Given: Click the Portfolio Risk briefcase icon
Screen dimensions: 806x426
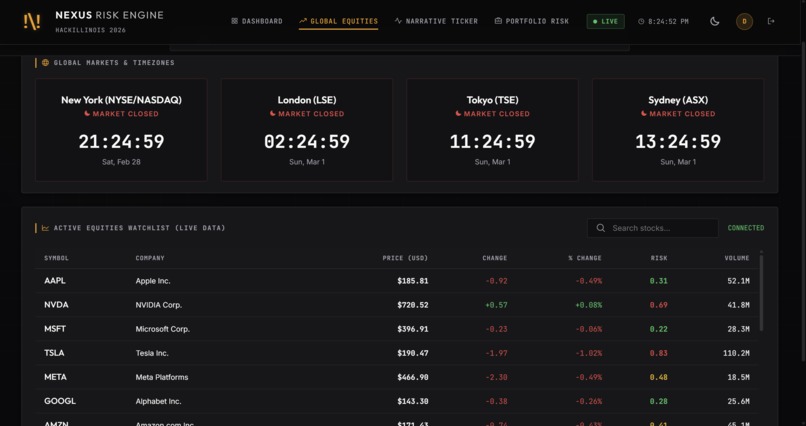Looking at the screenshot, I should (498, 21).
